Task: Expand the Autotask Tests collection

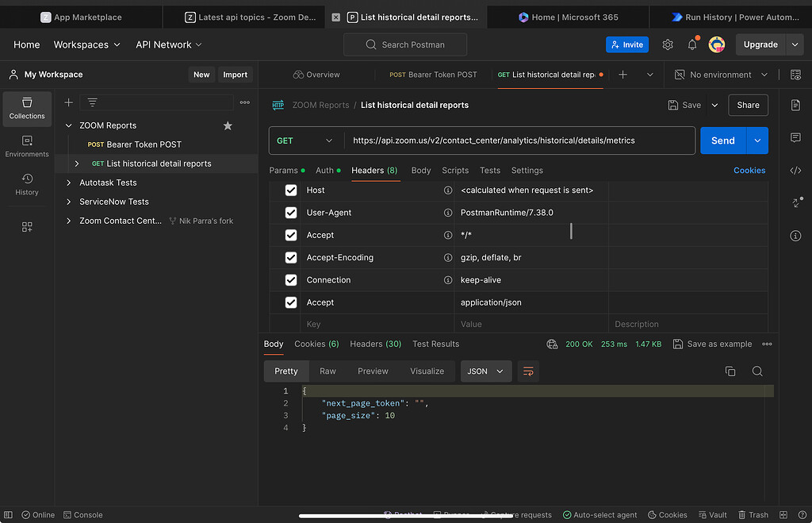Action: coord(69,183)
